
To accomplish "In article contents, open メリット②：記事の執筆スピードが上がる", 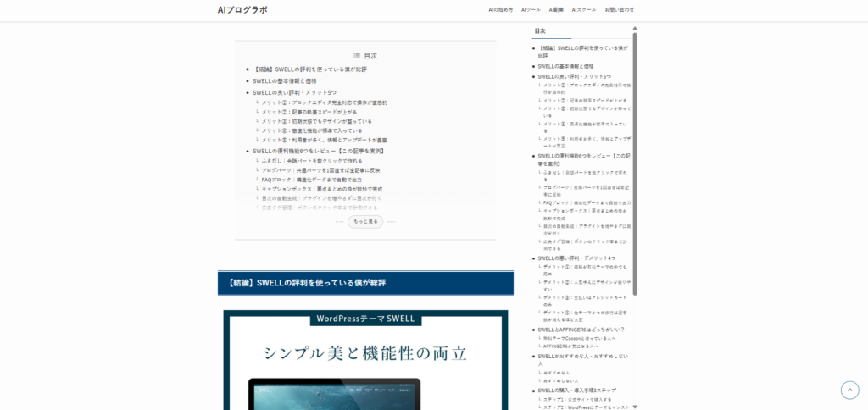I will coord(309,113).
